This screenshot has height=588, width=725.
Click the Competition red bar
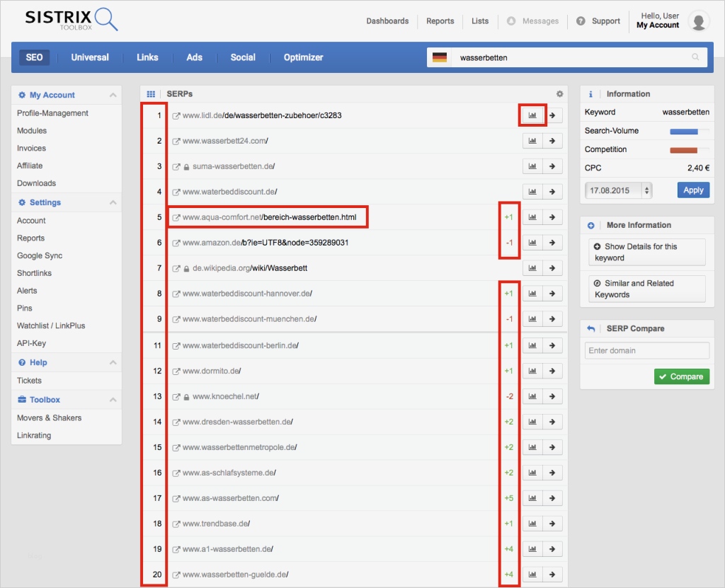(684, 150)
